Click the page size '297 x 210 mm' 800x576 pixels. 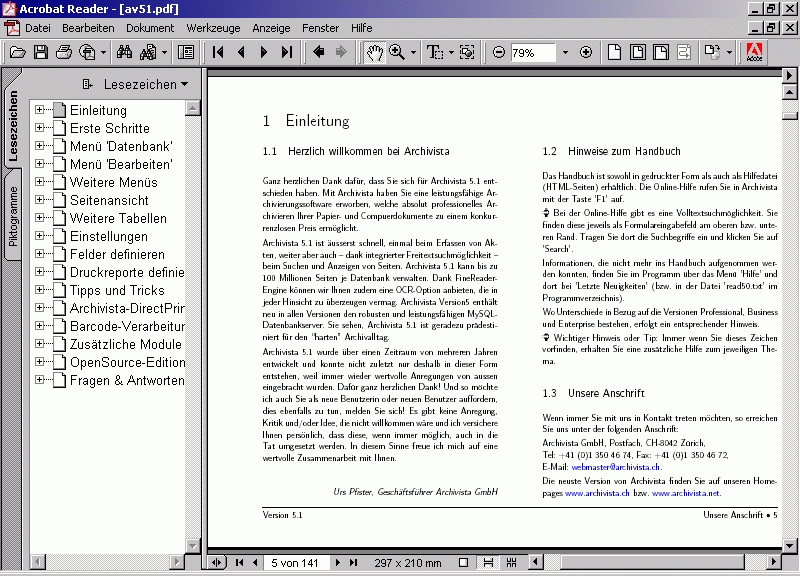tap(408, 563)
